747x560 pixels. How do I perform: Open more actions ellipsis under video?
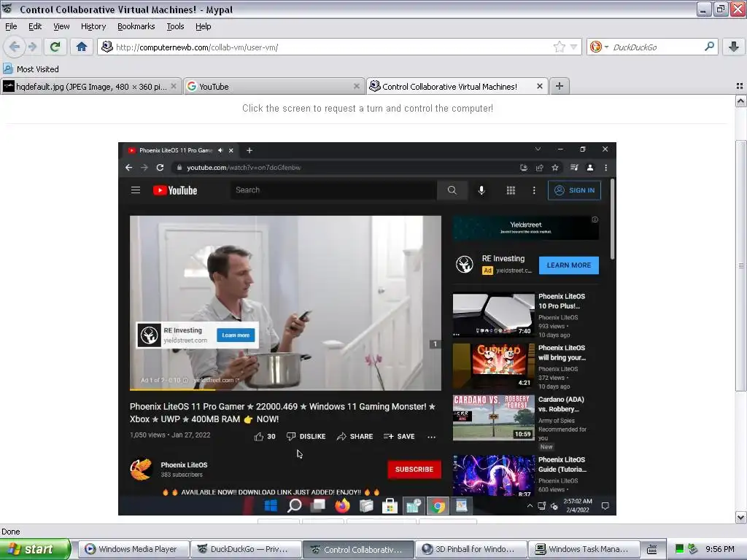click(x=432, y=437)
